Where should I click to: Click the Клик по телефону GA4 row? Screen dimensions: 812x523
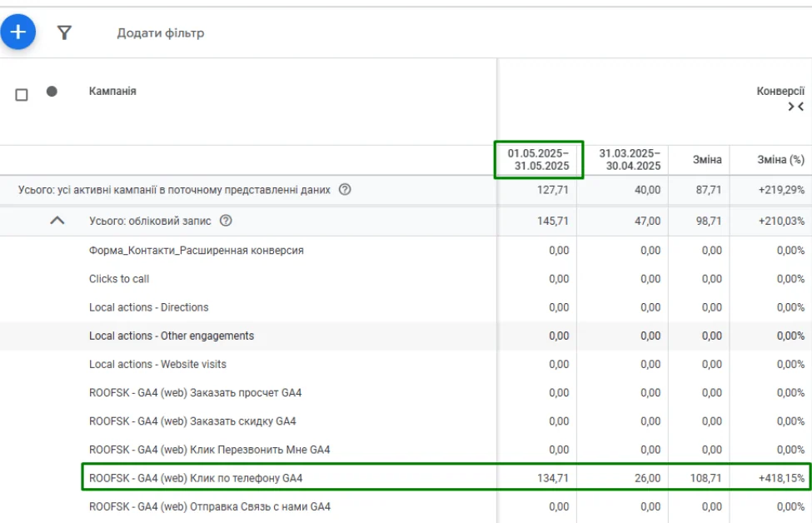(406, 479)
